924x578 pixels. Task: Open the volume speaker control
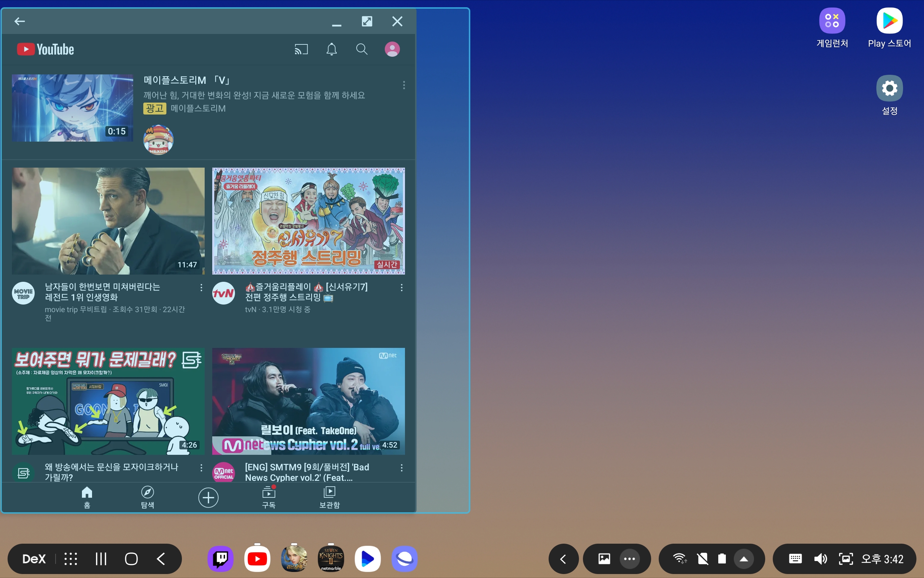coord(820,559)
